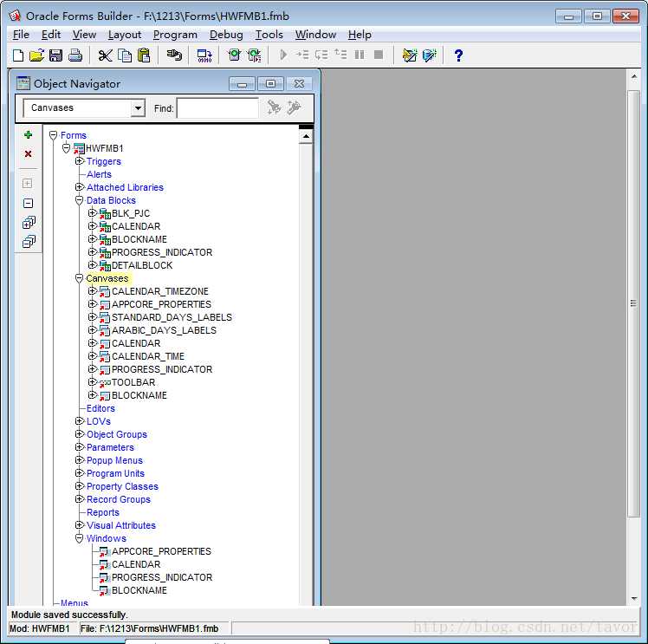
Task: Click the Run Form Debug icon
Action: tap(254, 55)
